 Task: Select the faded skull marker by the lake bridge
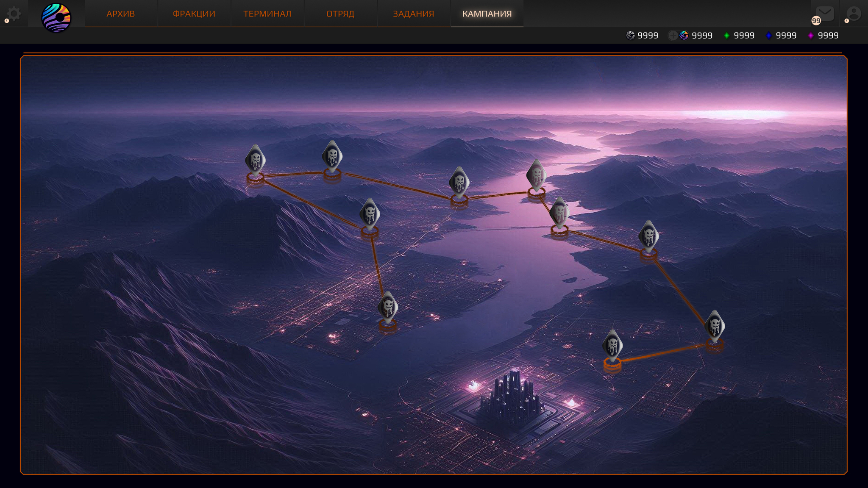[559, 213]
